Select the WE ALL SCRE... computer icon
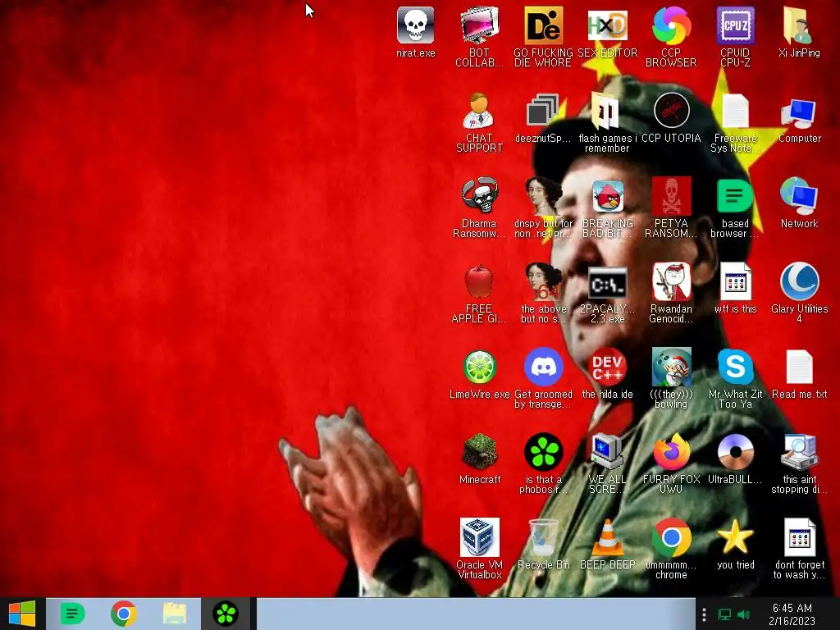This screenshot has height=630, width=840. click(x=607, y=451)
